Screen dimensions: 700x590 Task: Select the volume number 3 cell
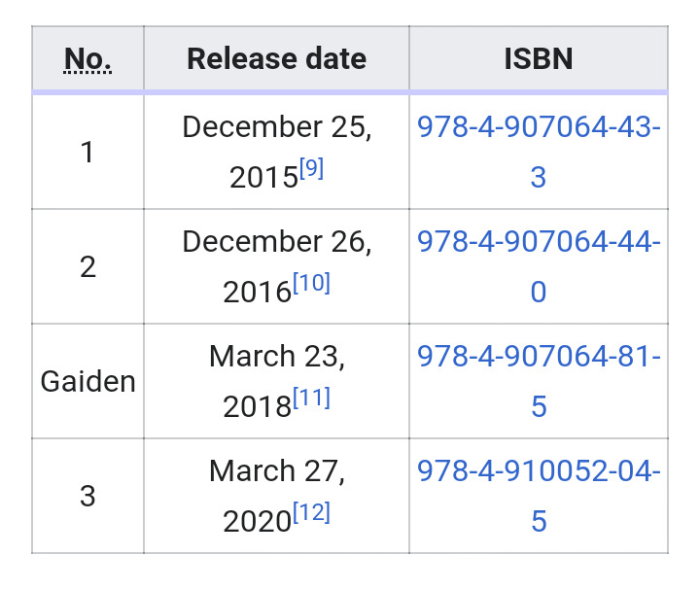point(87,496)
